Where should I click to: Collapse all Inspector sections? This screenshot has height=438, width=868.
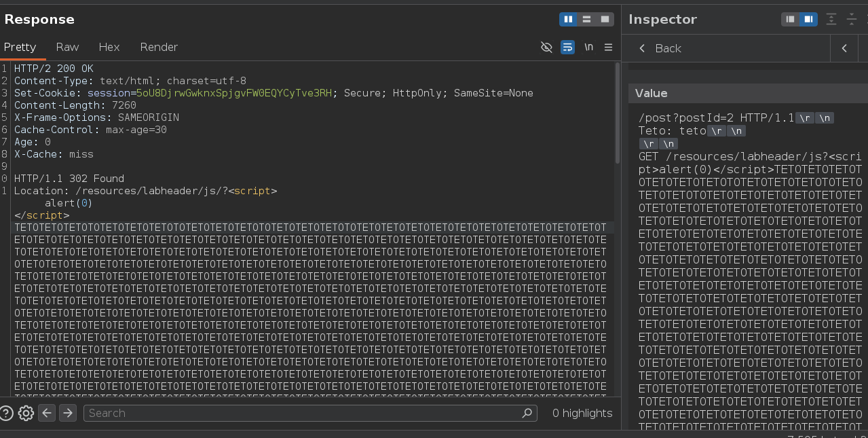click(852, 19)
